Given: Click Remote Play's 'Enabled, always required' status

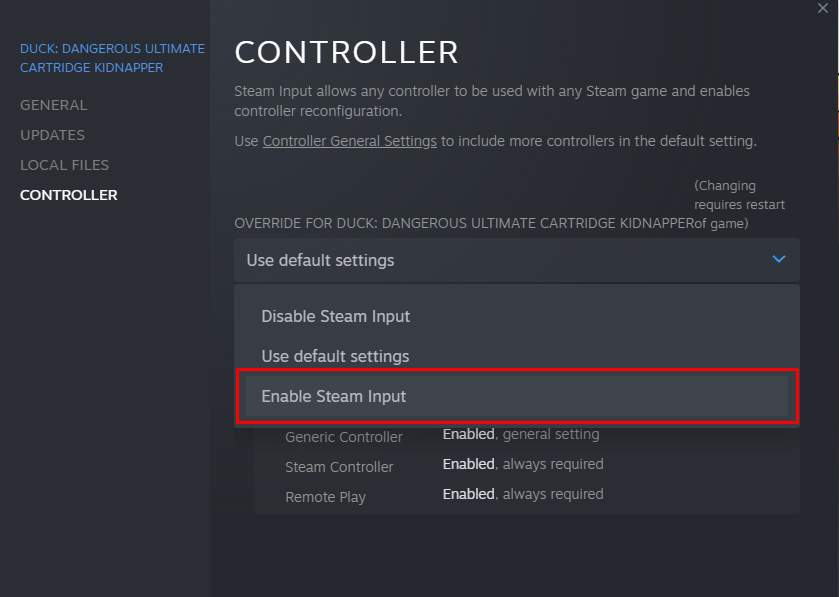Looking at the screenshot, I should click(523, 494).
